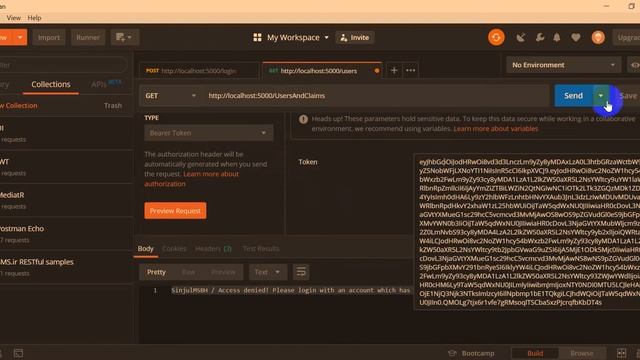640x360 pixels.
Task: Open the Test Results tab
Action: pos(261,249)
